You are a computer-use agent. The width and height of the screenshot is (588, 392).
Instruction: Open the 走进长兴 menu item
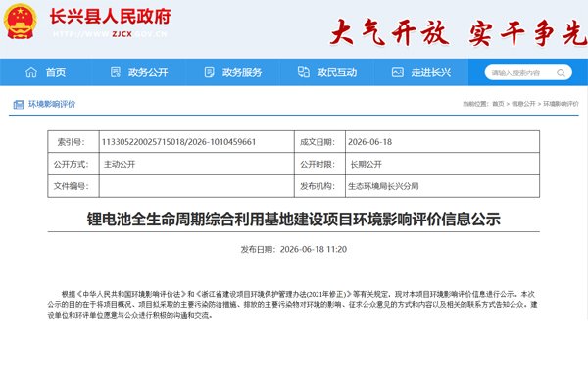pyautogui.click(x=431, y=72)
